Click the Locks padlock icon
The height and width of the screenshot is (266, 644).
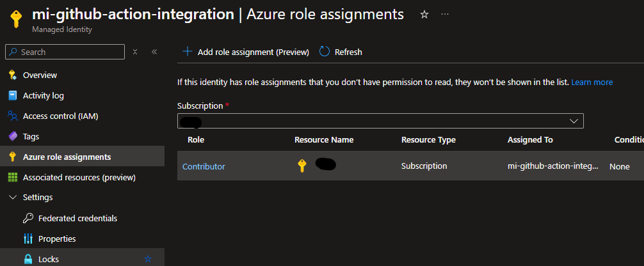click(x=28, y=259)
